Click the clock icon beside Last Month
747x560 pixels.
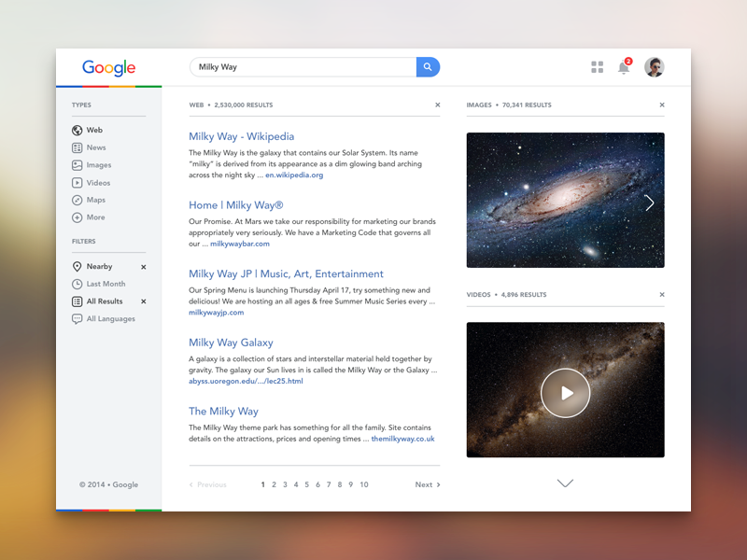(78, 285)
